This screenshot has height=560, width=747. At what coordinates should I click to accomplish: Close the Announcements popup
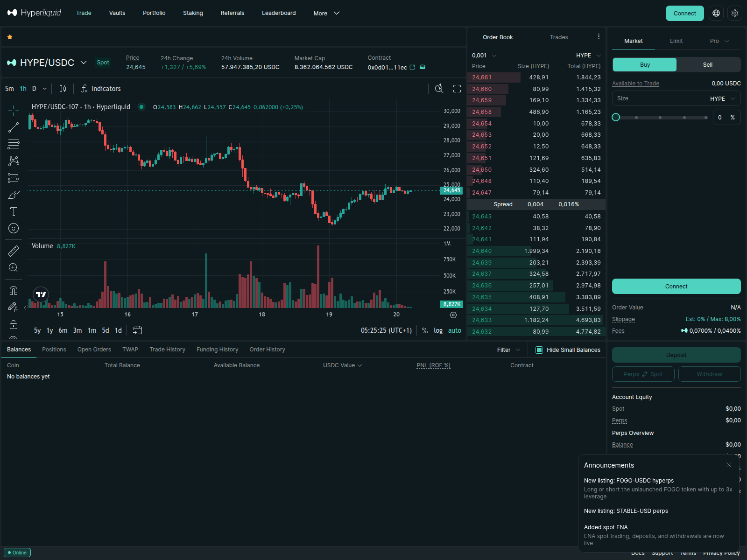[729, 465]
